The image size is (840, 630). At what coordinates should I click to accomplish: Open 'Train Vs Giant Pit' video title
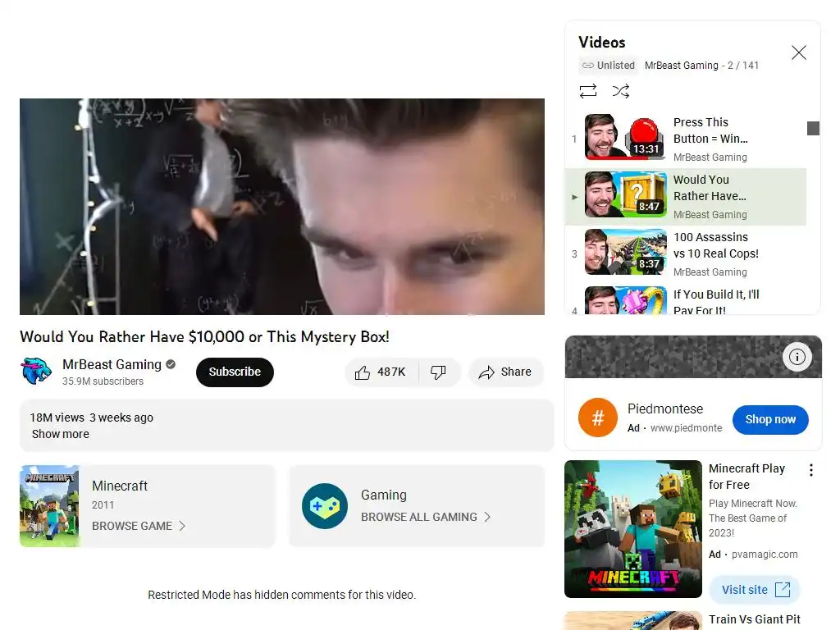click(755, 619)
